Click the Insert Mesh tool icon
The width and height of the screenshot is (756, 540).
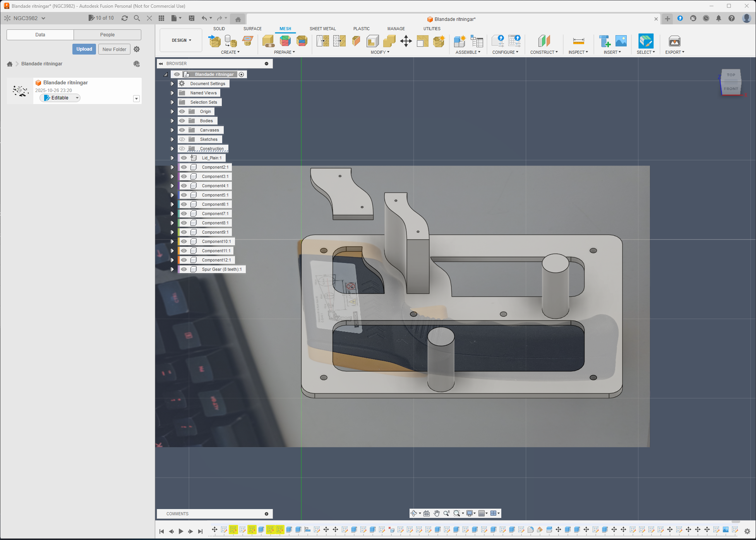[x=214, y=41]
